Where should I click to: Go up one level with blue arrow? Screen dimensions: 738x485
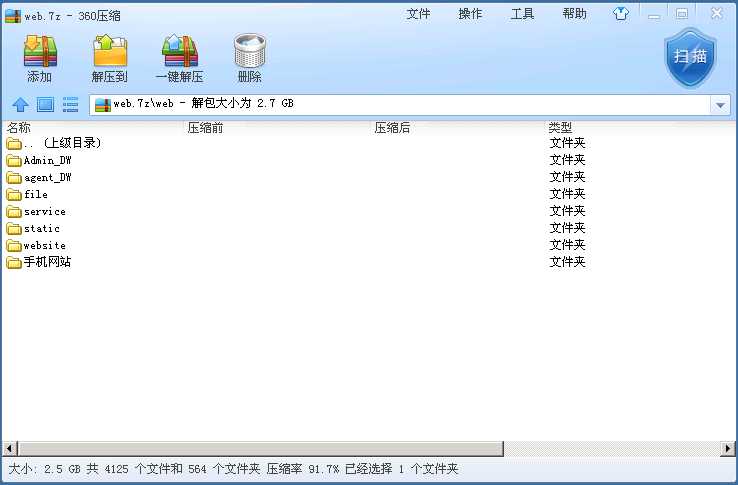20,104
